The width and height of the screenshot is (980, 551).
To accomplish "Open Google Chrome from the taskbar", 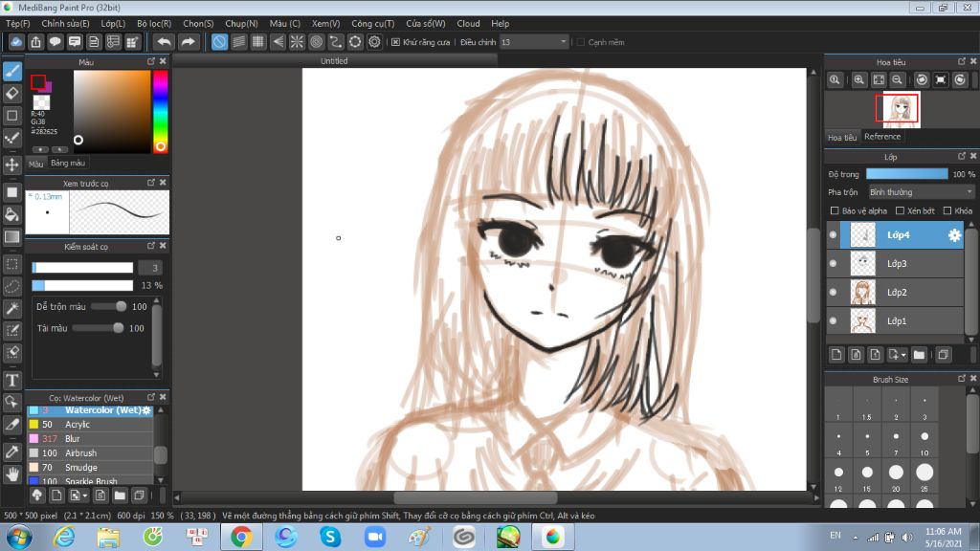I will 241,537.
